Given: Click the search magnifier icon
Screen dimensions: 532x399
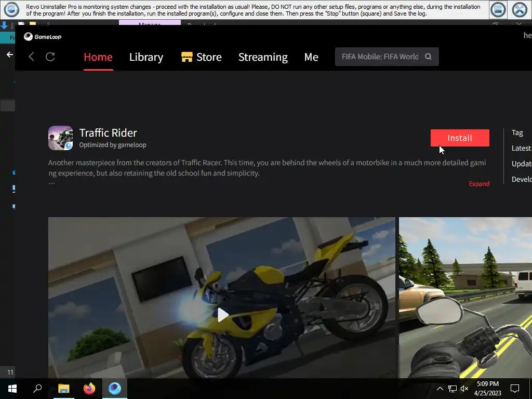Looking at the screenshot, I should [428, 57].
